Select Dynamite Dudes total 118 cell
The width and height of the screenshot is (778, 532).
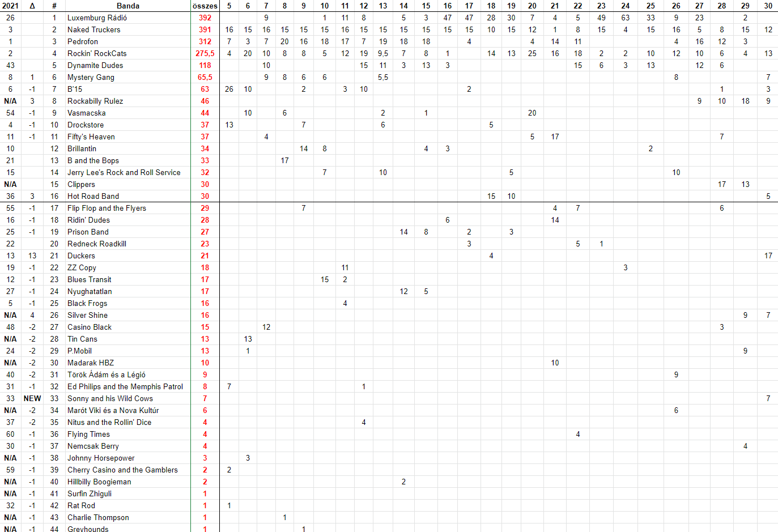coord(205,65)
